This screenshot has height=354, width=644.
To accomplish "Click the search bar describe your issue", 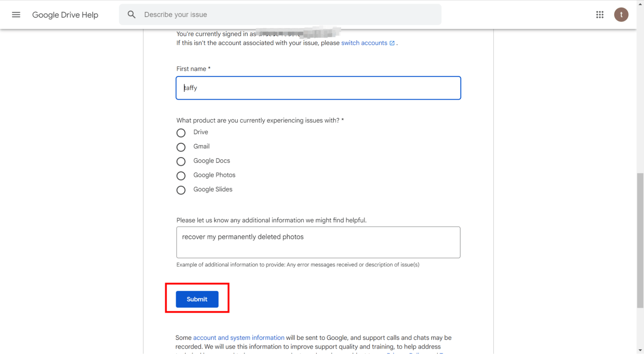I will pyautogui.click(x=281, y=14).
